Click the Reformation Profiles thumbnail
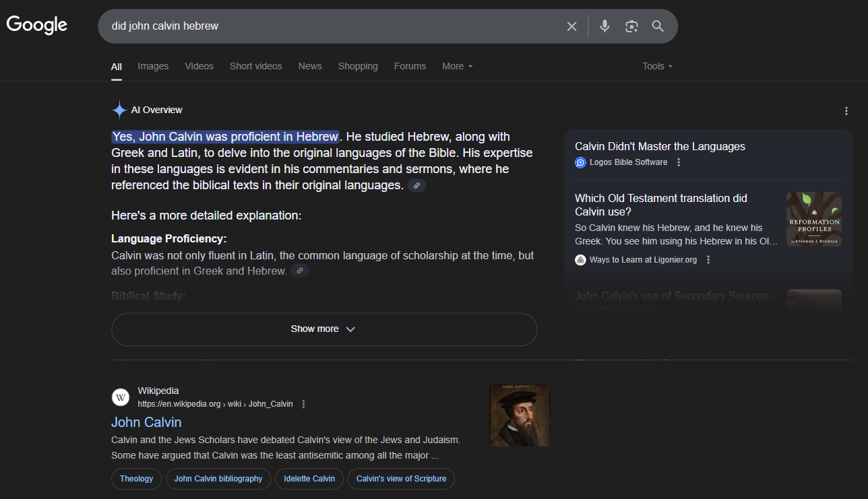 click(x=814, y=219)
